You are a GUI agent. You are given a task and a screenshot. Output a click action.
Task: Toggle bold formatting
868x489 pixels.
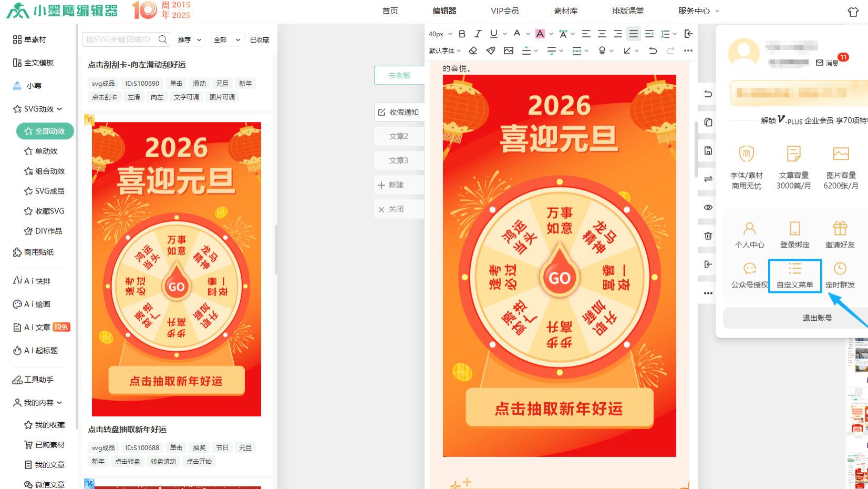click(x=461, y=34)
